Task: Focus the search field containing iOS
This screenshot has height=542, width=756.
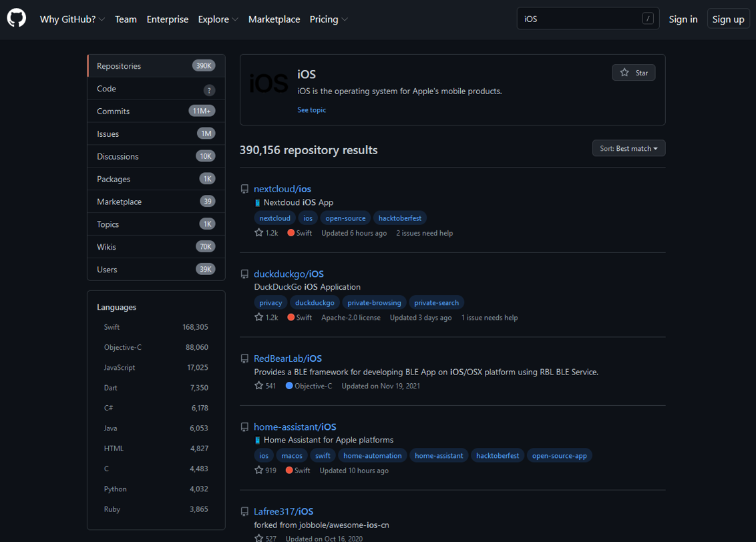Action: point(588,19)
